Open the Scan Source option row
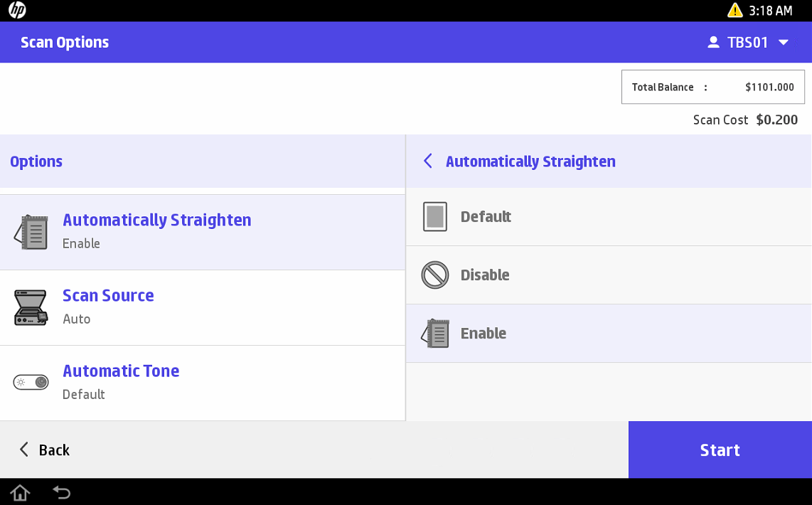812x505 pixels. [x=202, y=307]
